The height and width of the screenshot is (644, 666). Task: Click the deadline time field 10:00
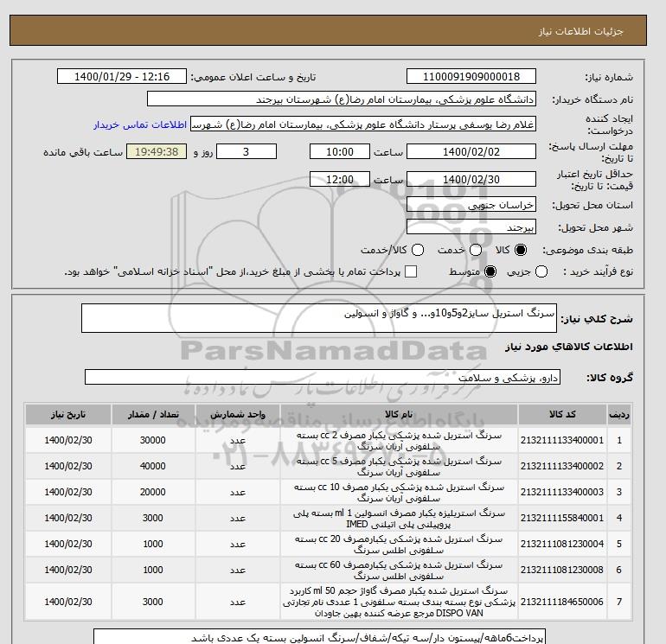click(x=340, y=151)
